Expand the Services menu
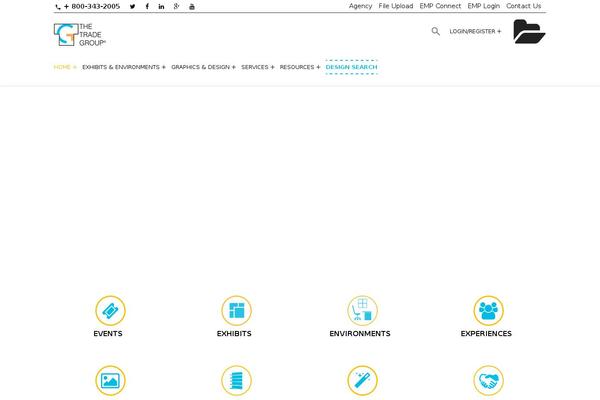This screenshot has width=600, height=400. click(x=258, y=67)
